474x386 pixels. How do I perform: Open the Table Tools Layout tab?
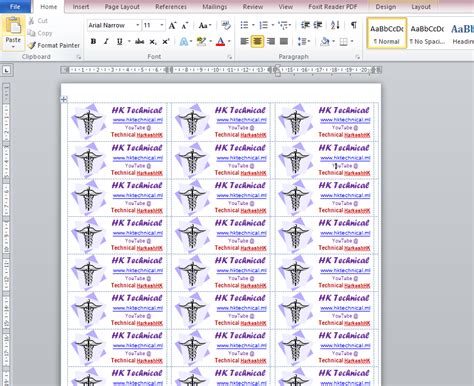[x=421, y=7]
